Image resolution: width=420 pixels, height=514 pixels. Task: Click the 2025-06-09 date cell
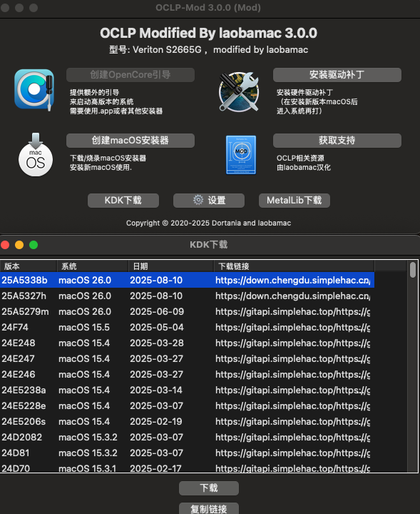point(157,312)
